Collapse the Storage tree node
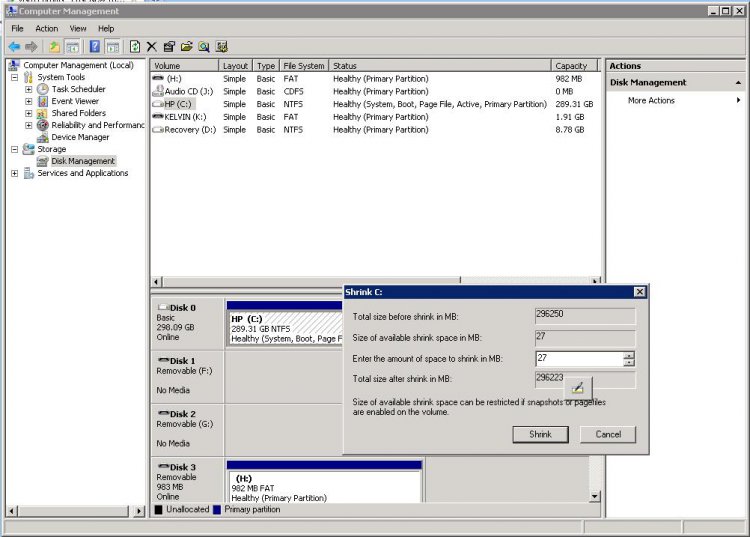 click(x=14, y=149)
